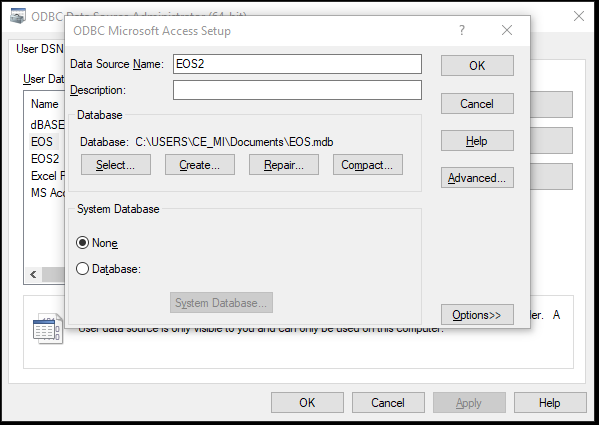Click the question mark help icon
The height and width of the screenshot is (425, 599).
(x=462, y=30)
